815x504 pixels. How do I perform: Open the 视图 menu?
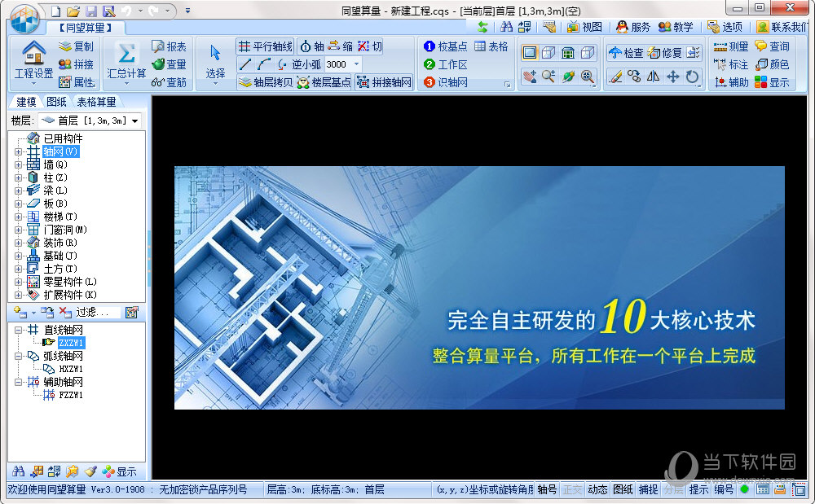click(x=584, y=27)
